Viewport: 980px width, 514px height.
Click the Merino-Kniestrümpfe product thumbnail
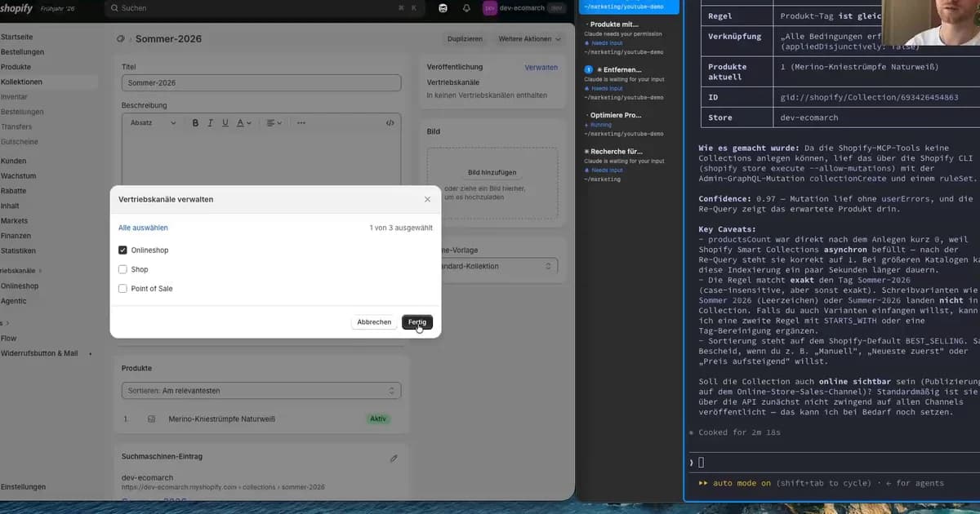coord(151,419)
